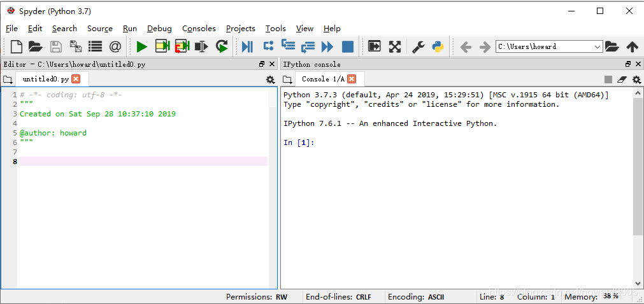Close the Editor pane

click(x=271, y=64)
